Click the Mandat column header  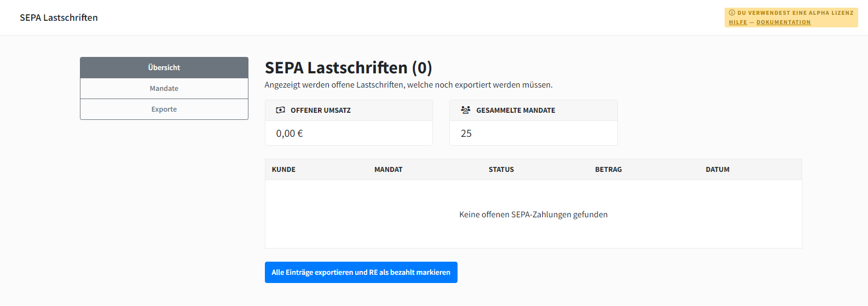(x=388, y=170)
